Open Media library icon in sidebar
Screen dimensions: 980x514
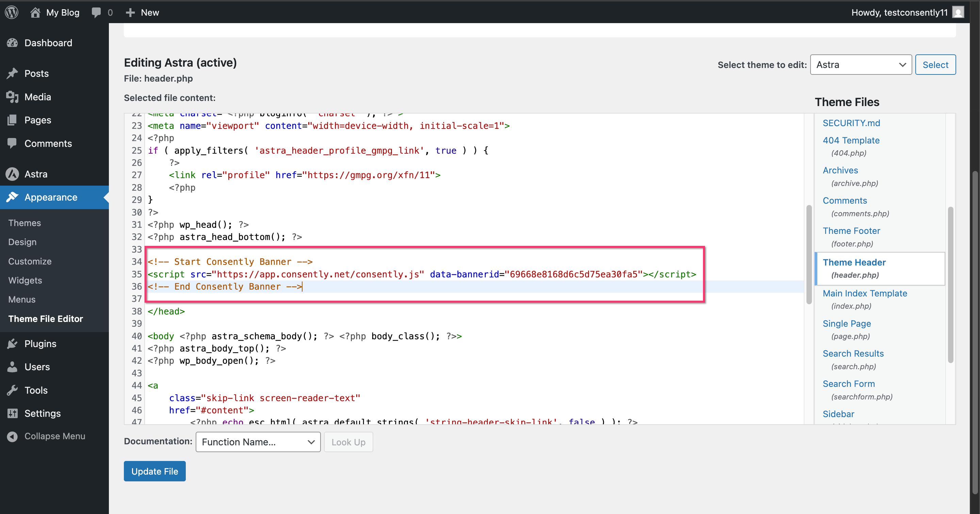12,97
